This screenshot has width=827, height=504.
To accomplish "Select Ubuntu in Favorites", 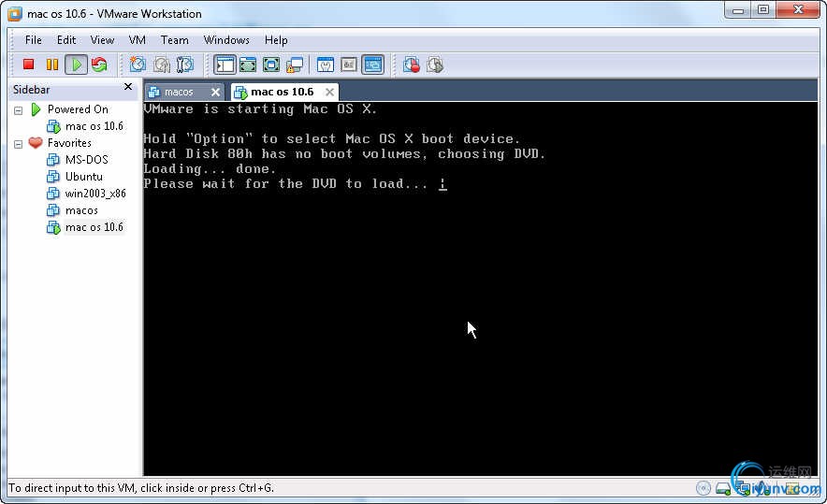I will tap(84, 177).
